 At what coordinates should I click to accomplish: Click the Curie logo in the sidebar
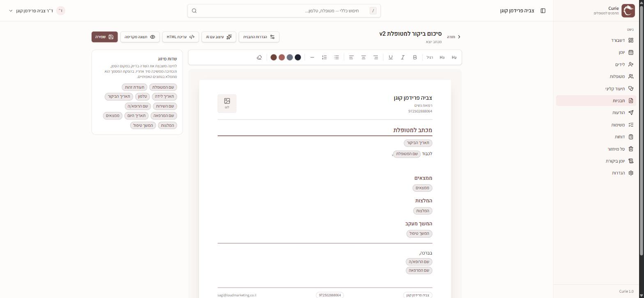[628, 11]
